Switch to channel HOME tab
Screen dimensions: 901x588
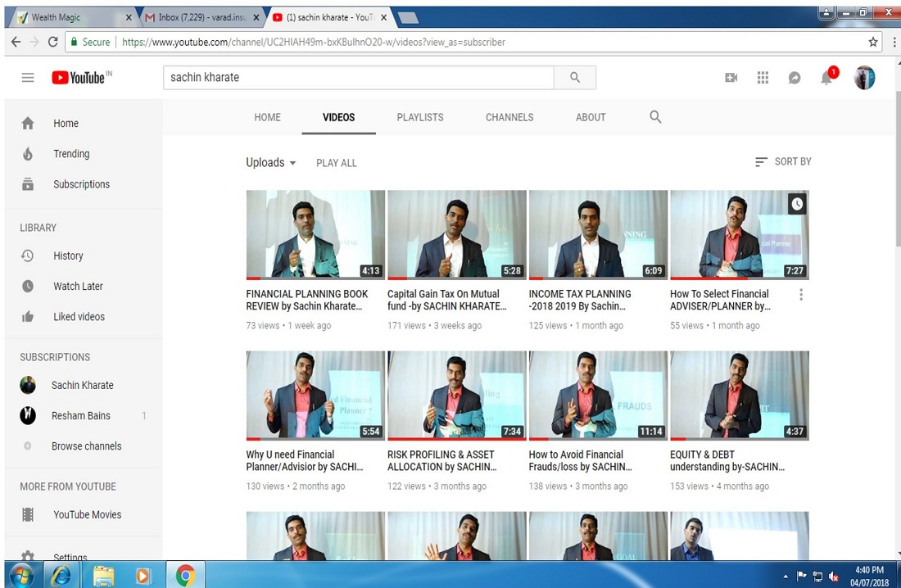click(x=267, y=117)
